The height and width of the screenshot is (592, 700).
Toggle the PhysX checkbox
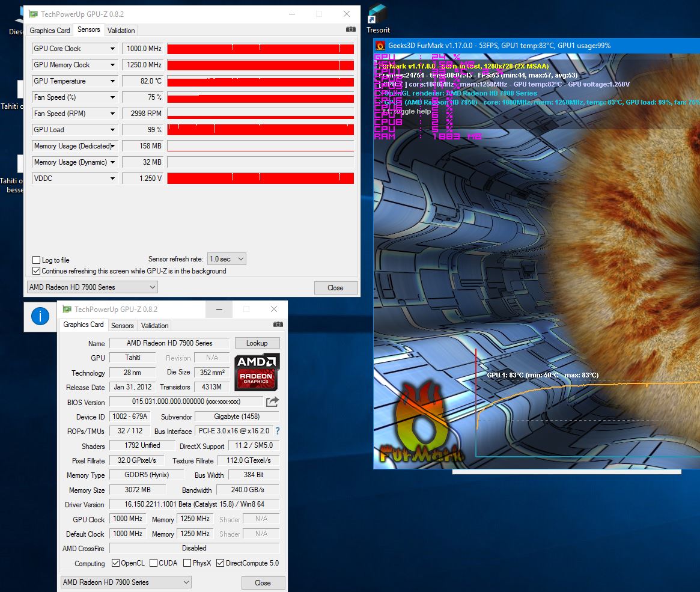pyautogui.click(x=187, y=563)
